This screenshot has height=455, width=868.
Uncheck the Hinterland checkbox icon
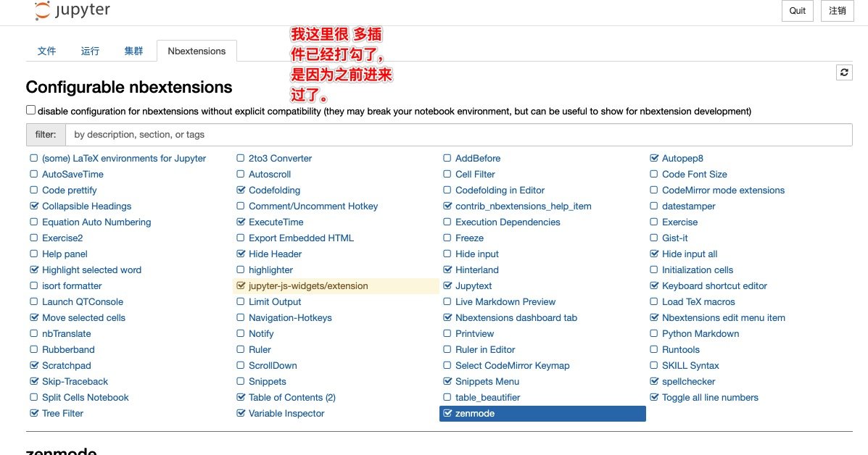[447, 270]
